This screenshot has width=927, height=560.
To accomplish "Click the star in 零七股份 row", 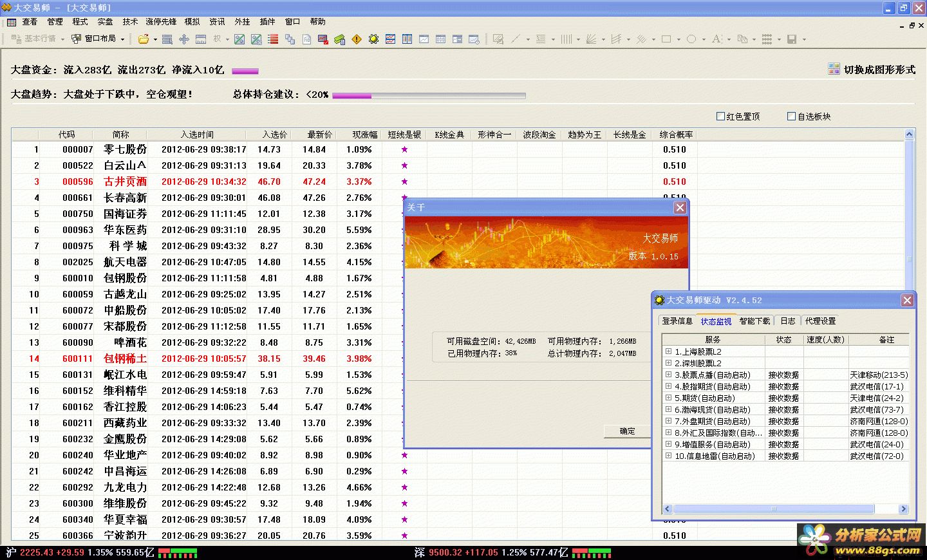I will click(x=404, y=149).
